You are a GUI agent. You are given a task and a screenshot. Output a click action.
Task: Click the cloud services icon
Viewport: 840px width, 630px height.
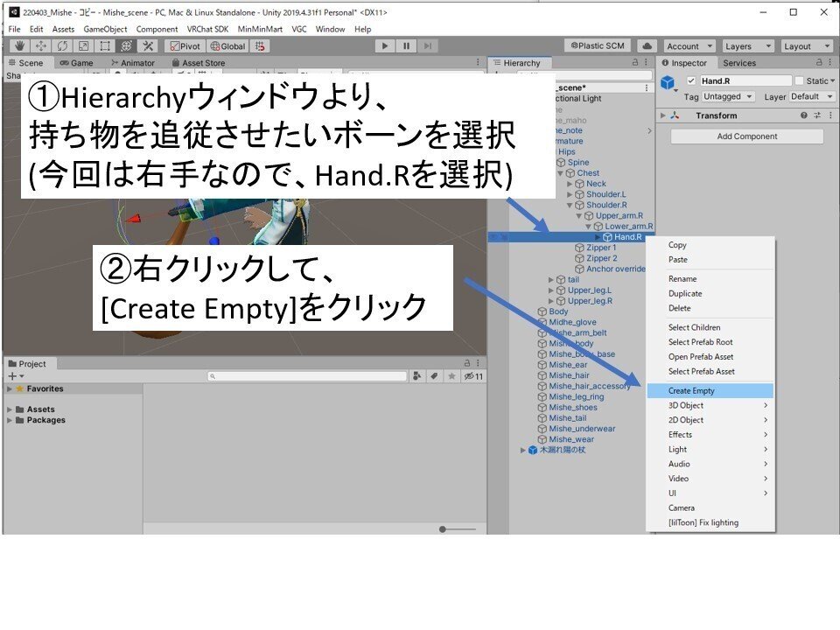tap(647, 46)
